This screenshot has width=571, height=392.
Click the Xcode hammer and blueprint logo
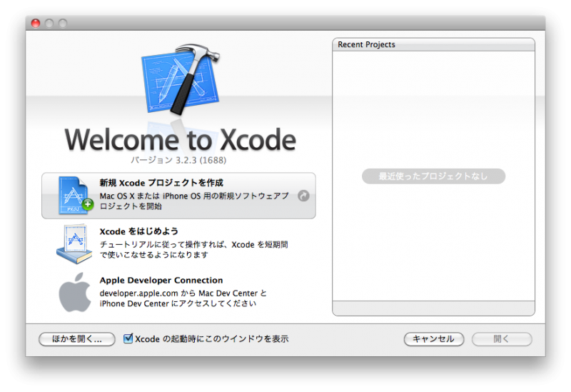coord(181,79)
